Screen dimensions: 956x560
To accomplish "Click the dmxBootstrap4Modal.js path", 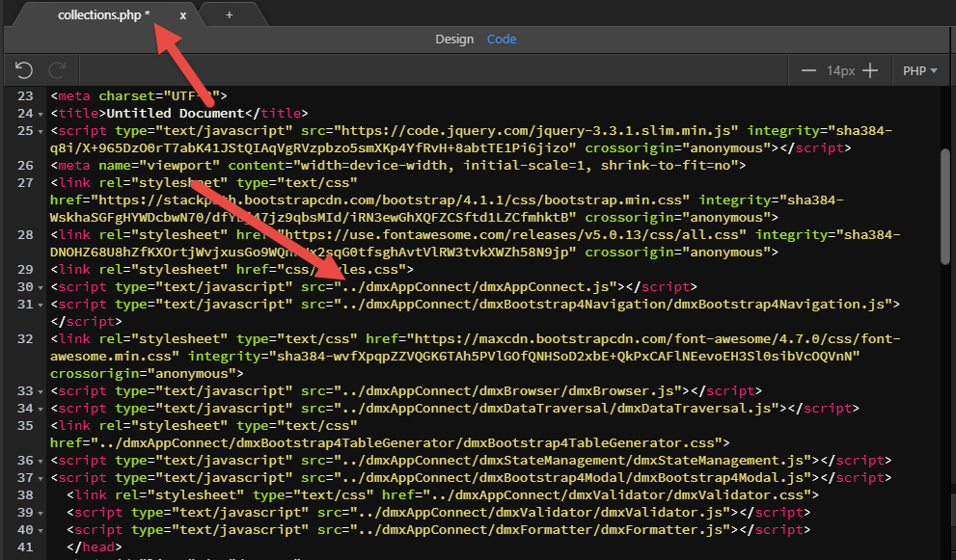I will (x=572, y=478).
